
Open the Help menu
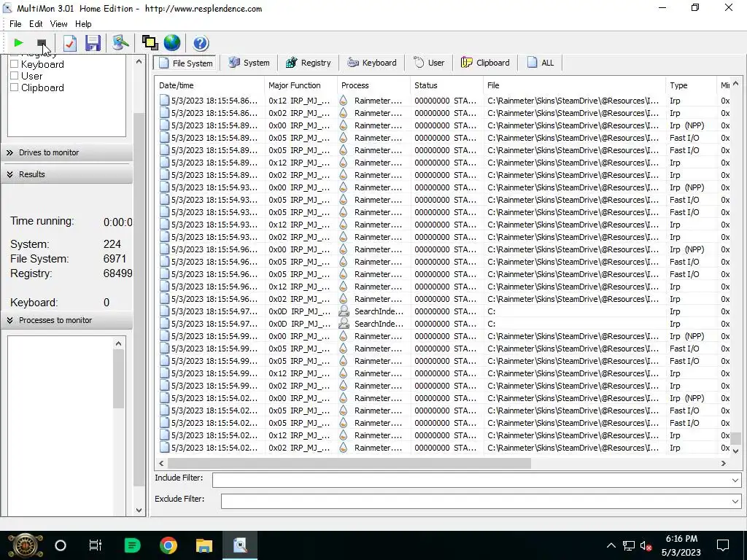[x=83, y=24]
